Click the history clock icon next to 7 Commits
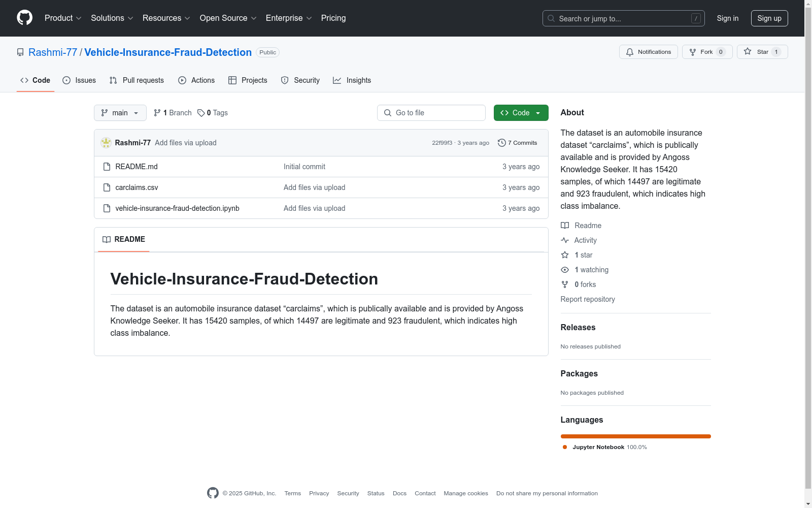The height and width of the screenshot is (508, 812). tap(502, 143)
